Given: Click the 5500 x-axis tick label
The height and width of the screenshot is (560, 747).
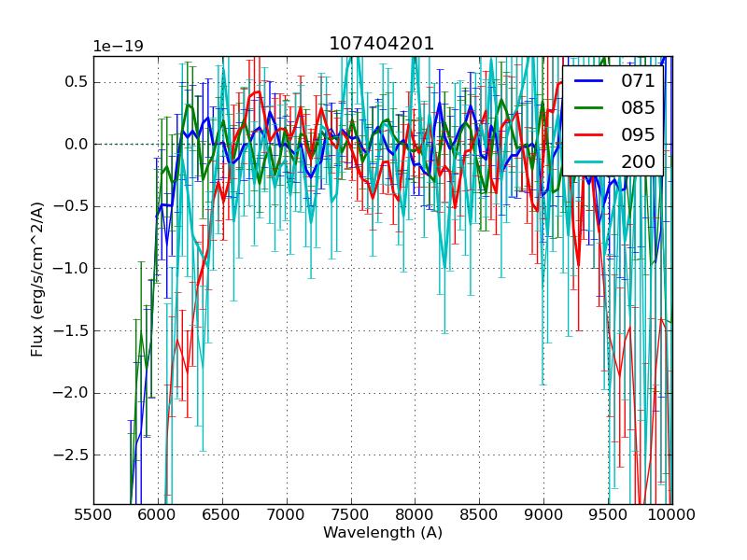Looking at the screenshot, I should (x=93, y=514).
